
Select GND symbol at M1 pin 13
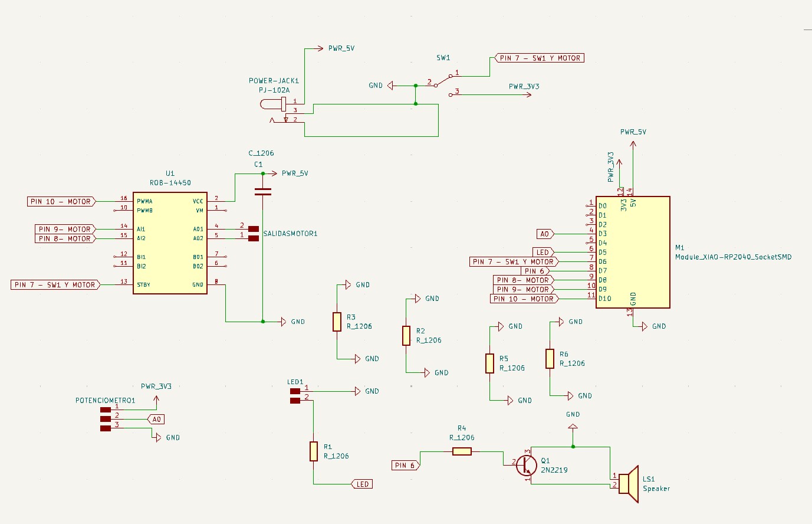[645, 326]
